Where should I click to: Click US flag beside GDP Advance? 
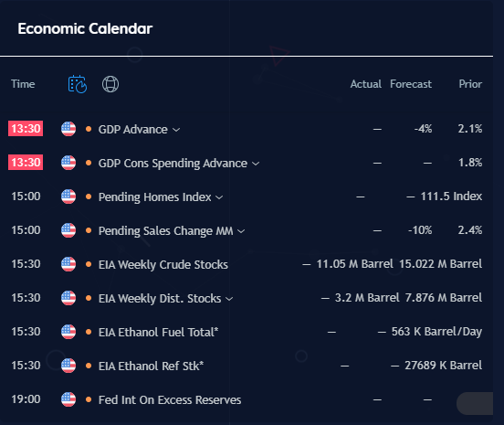tap(68, 129)
